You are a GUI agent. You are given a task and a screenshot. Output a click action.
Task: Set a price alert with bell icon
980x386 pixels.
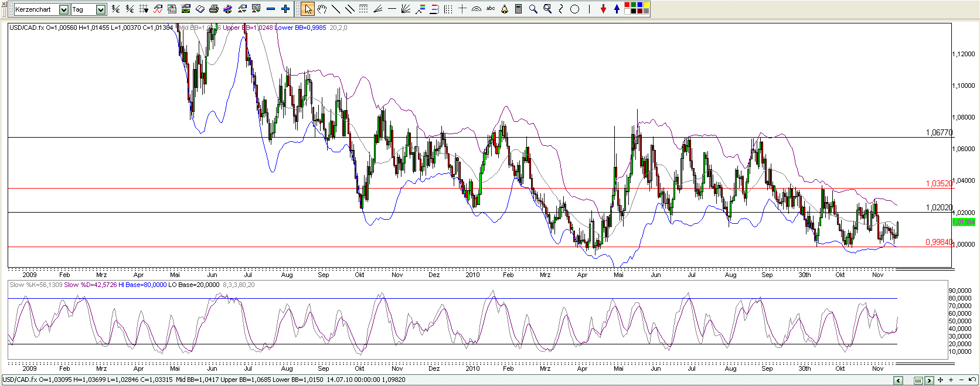click(x=505, y=9)
